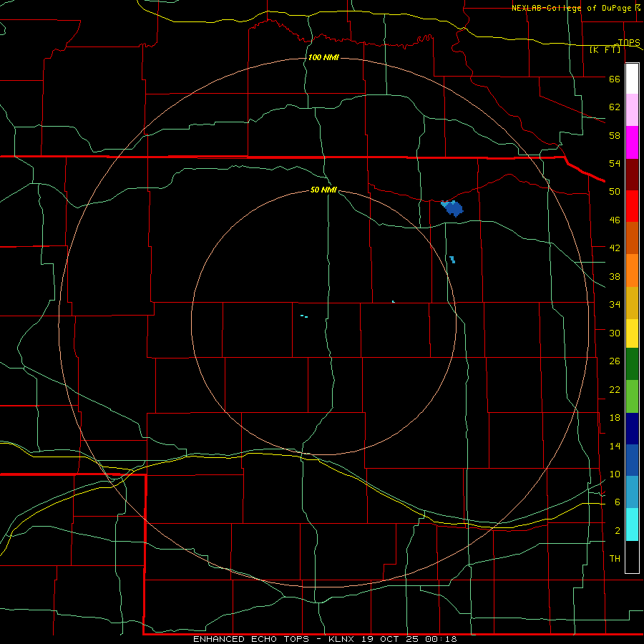Click the '46' legend value
Screen dimensions: 644x644
615,220
